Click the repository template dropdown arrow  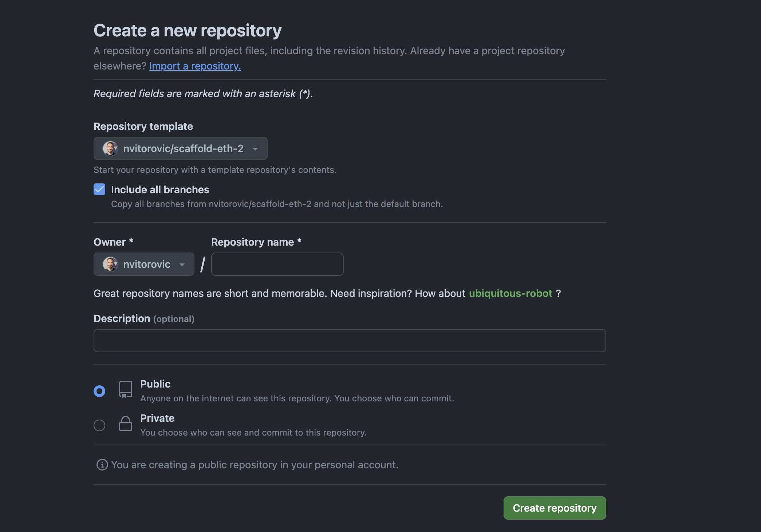point(256,148)
